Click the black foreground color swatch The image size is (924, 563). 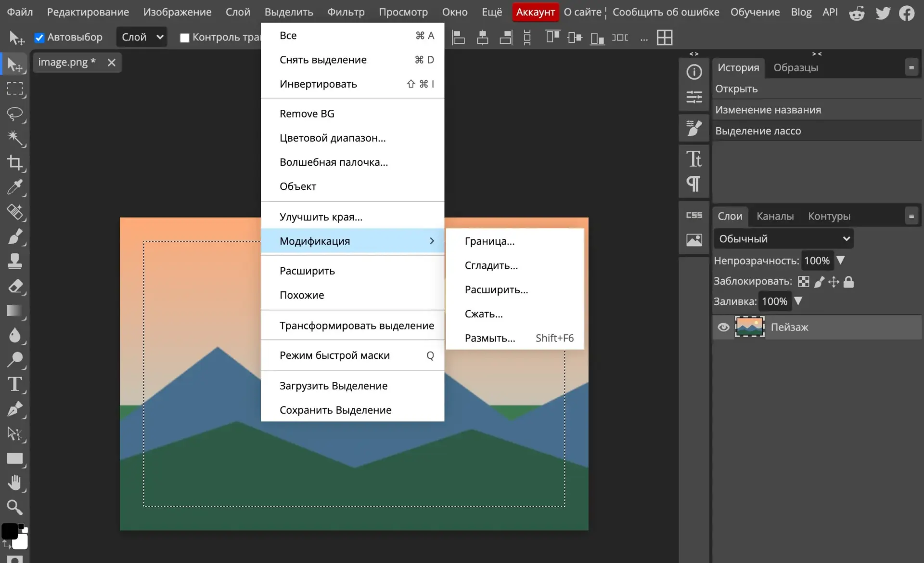(9, 531)
